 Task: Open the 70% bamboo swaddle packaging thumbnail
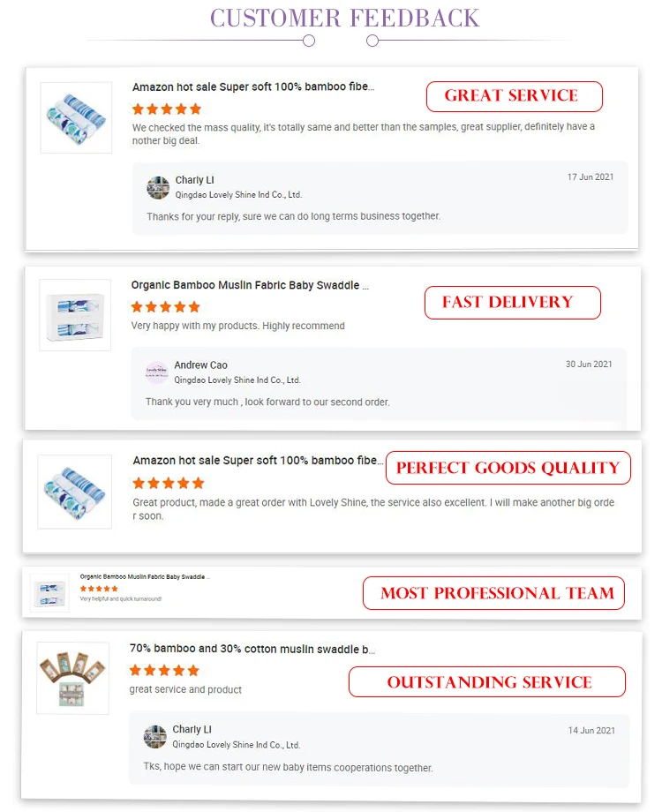pos(72,679)
